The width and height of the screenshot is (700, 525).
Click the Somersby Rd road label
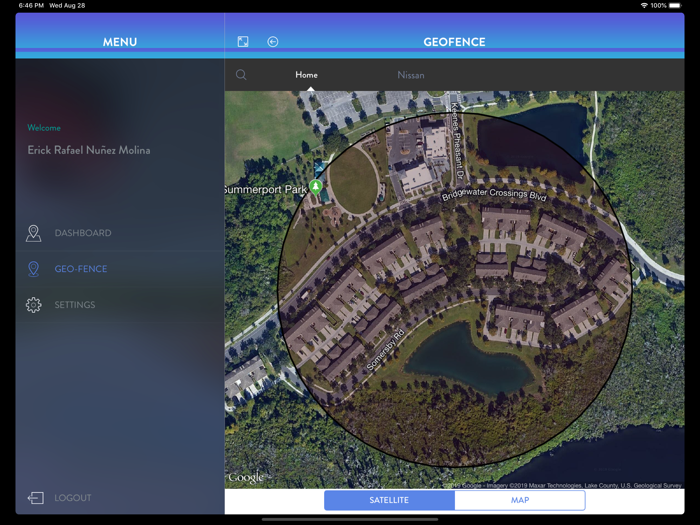(x=385, y=350)
